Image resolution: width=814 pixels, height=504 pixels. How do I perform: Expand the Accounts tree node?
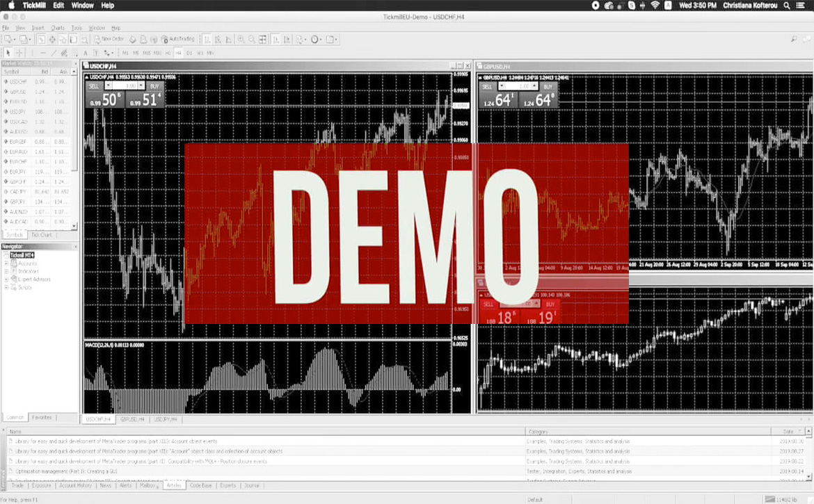pos(6,264)
